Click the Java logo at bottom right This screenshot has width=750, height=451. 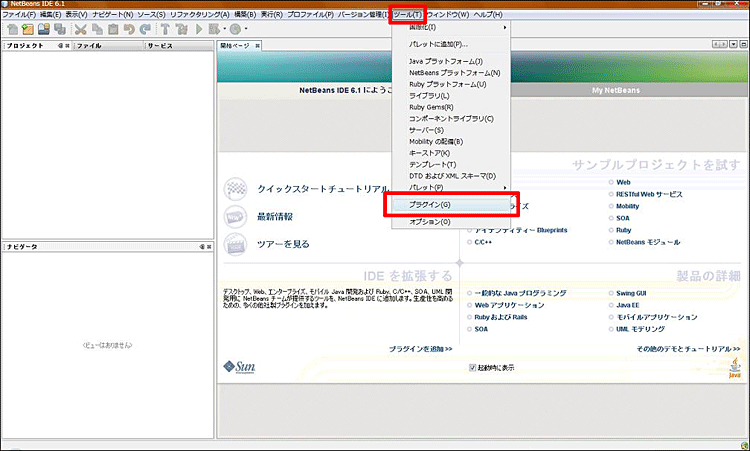coord(735,368)
